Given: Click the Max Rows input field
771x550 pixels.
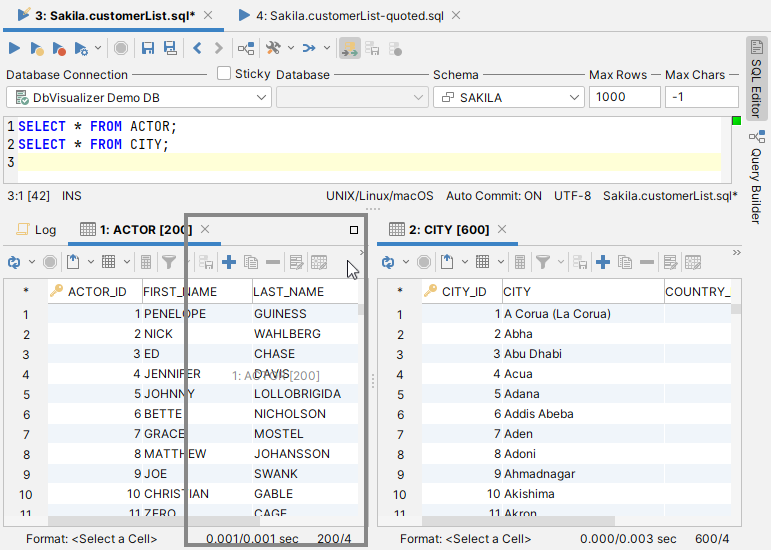Looking at the screenshot, I should [624, 97].
